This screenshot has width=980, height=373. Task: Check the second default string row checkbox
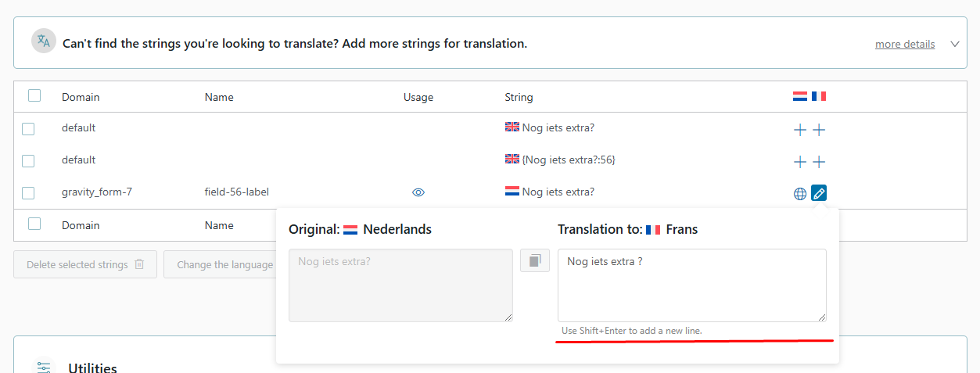(28, 161)
